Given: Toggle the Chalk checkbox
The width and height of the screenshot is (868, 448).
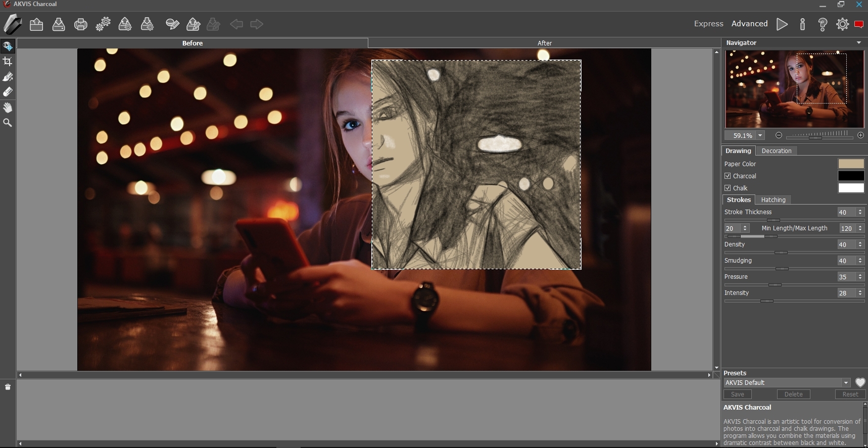Looking at the screenshot, I should click(x=728, y=188).
